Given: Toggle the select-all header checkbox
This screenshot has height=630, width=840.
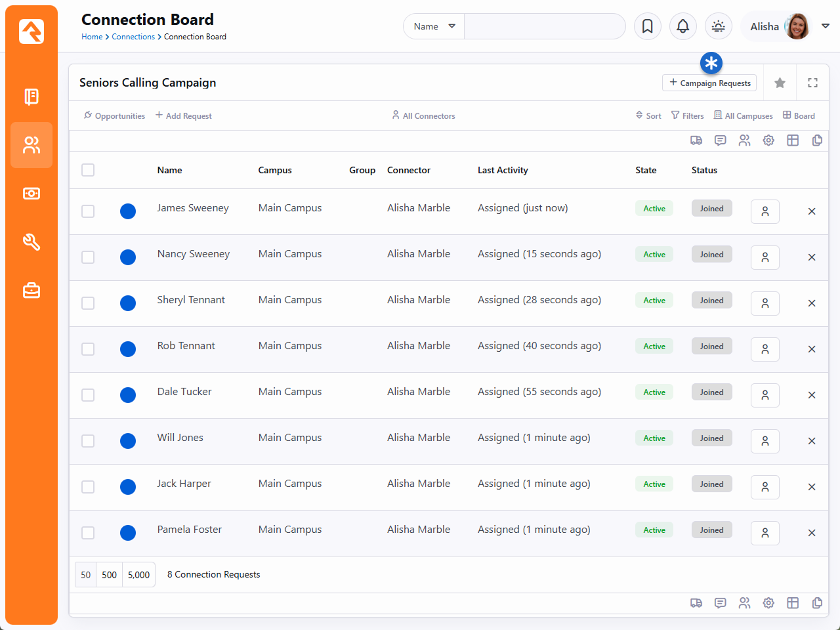Looking at the screenshot, I should [x=88, y=170].
